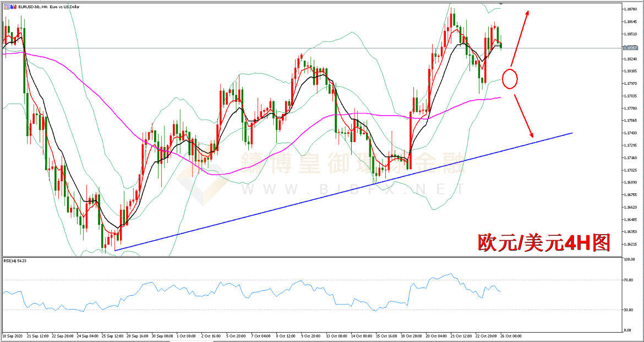This screenshot has height=342, width=644.
Task: Click the 1.18780 price level label
Action: click(x=631, y=9)
